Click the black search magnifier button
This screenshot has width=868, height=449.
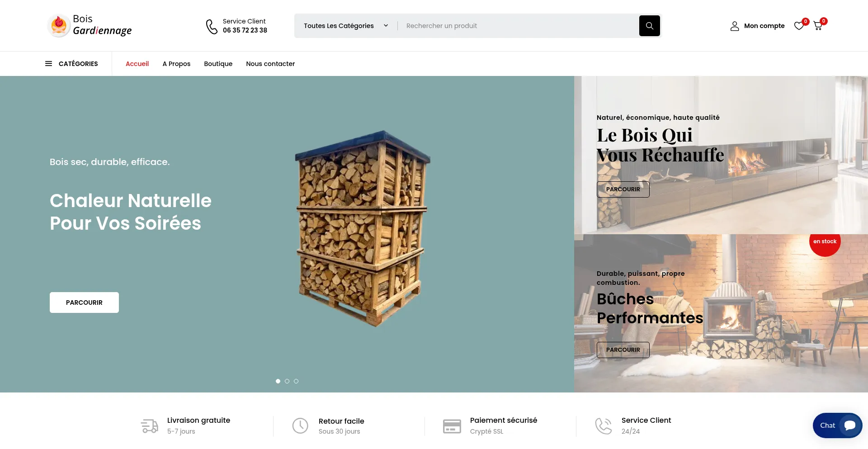tap(649, 26)
